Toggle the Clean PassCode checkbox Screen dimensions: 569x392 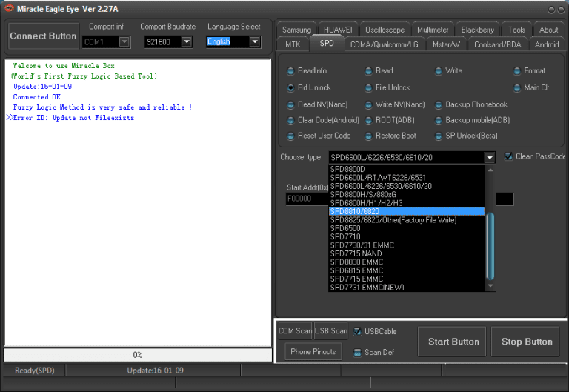[x=509, y=156]
